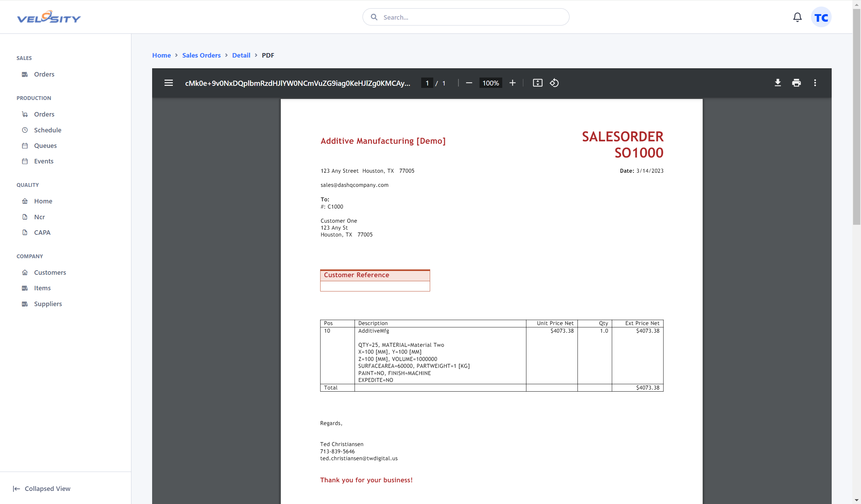Click the 100% zoom level field
Screen dimensions: 861x504
click(491, 83)
